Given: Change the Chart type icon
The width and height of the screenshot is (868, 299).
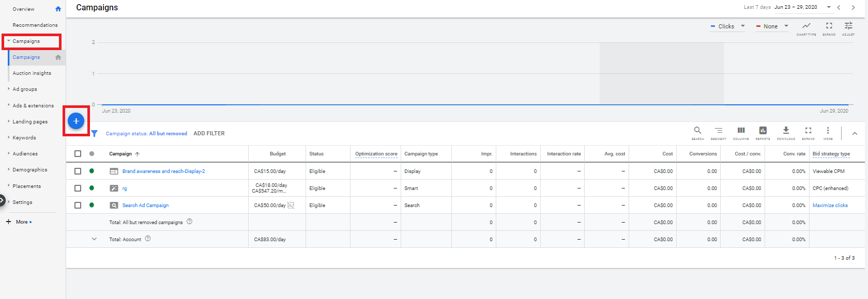Looking at the screenshot, I should point(806,28).
